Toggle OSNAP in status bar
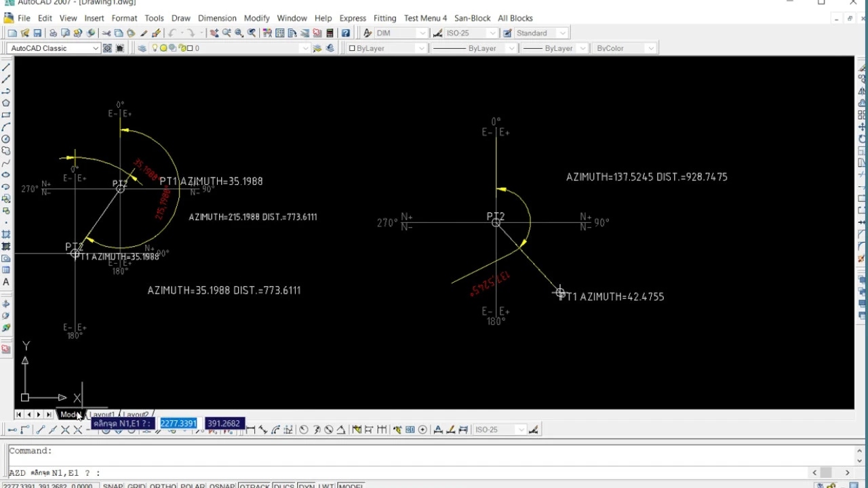The image size is (868, 488). pos(222,486)
